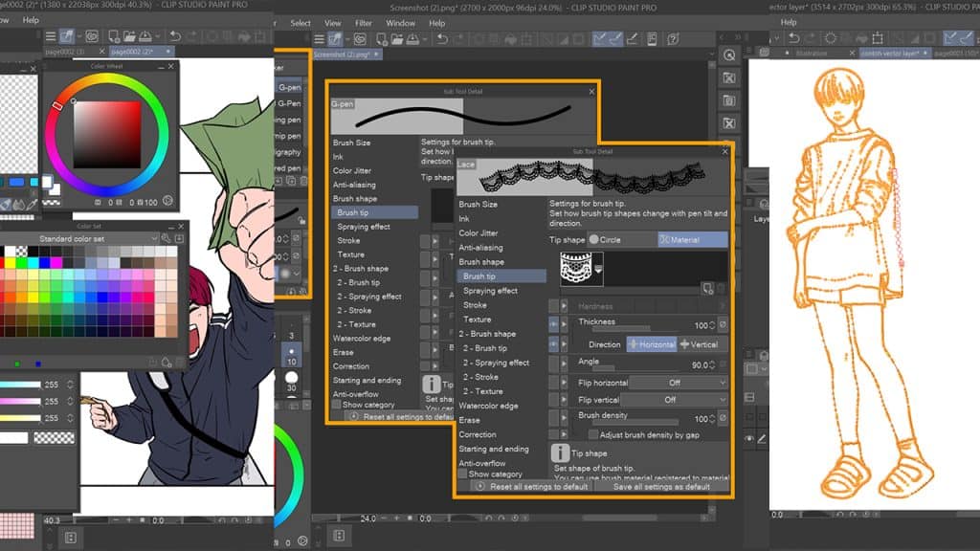Expand Hardness row arrow
Image resolution: width=980 pixels, height=551 pixels.
coord(565,306)
